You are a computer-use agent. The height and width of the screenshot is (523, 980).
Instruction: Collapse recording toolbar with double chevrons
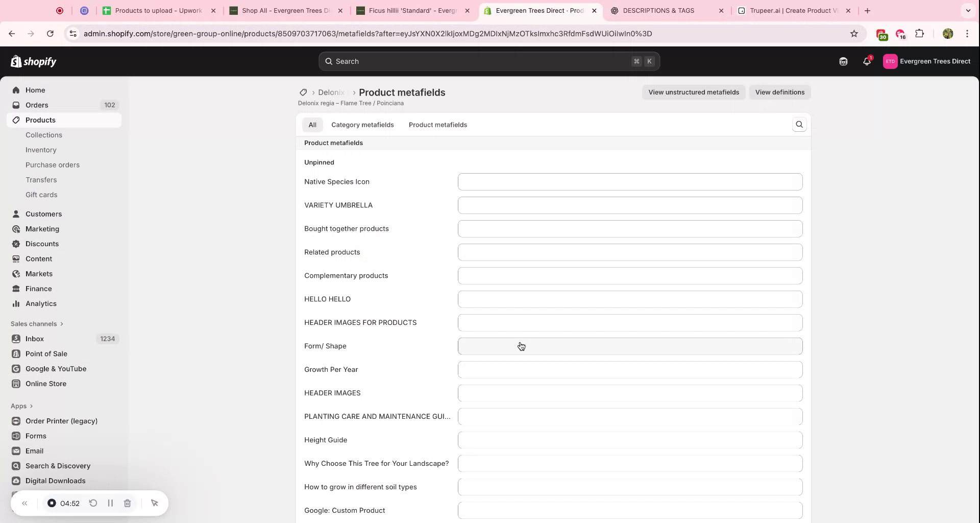[x=24, y=503]
